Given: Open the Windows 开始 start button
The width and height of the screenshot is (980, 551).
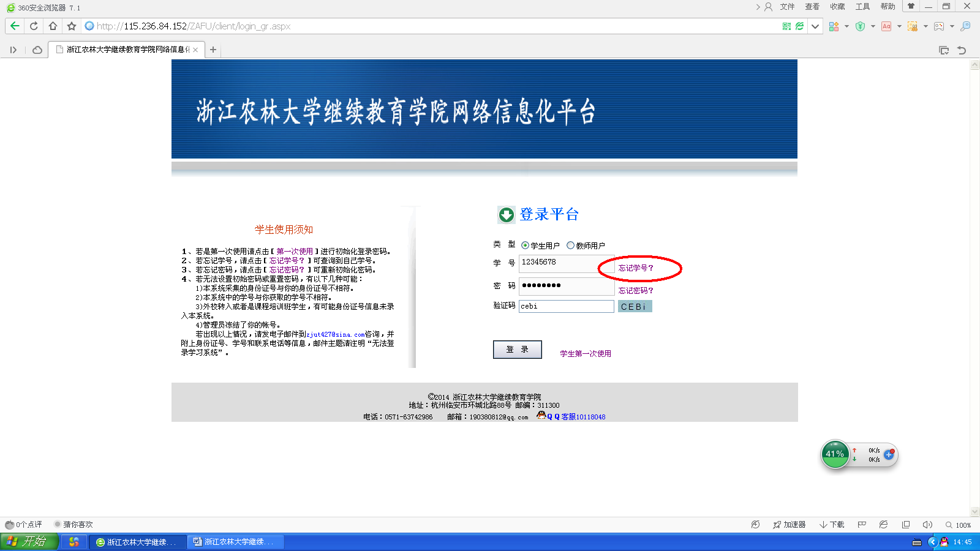Looking at the screenshot, I should click(x=29, y=542).
